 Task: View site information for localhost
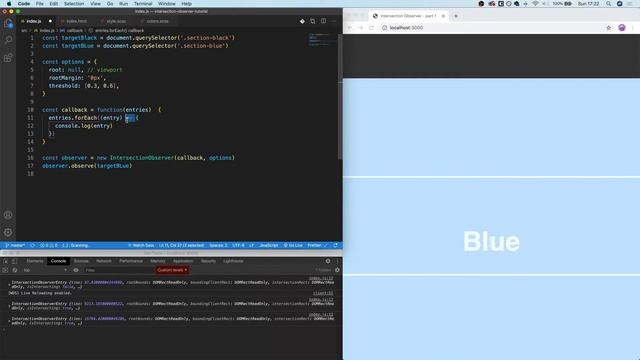tap(384, 28)
